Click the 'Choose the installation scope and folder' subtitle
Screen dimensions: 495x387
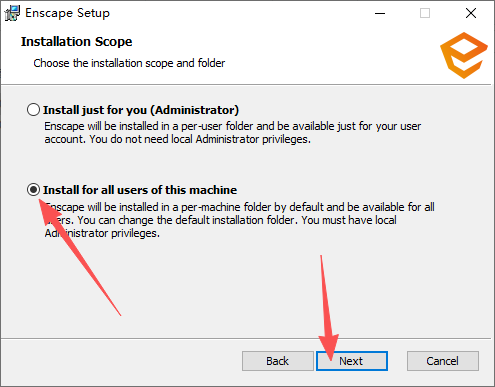pyautogui.click(x=129, y=63)
